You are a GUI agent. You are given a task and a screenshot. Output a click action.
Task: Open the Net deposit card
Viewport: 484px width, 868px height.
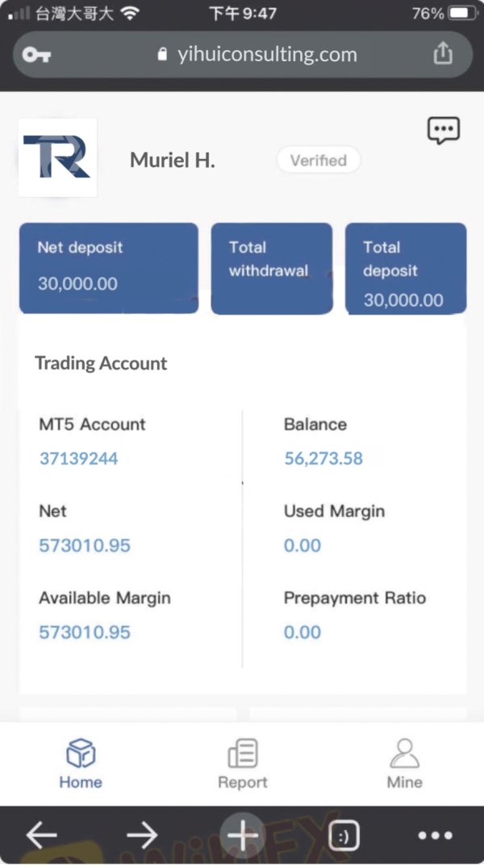(109, 268)
